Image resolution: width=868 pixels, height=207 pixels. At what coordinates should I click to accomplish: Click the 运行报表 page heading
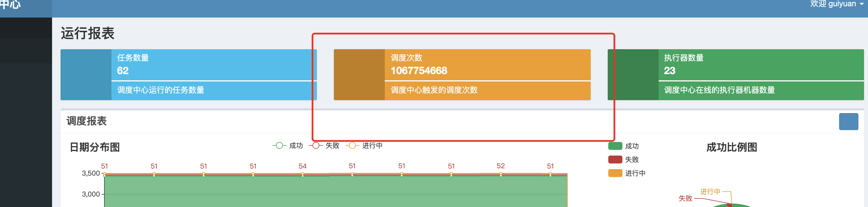point(88,33)
